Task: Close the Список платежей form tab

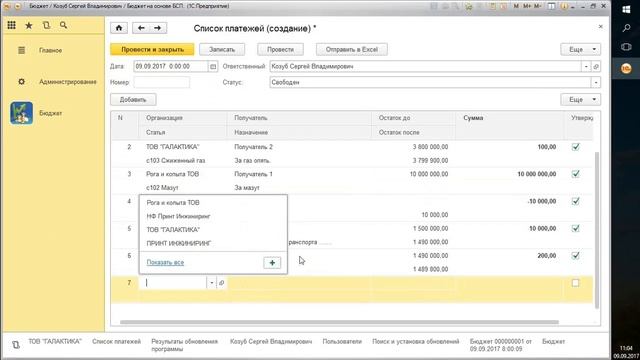Action: coord(600,27)
